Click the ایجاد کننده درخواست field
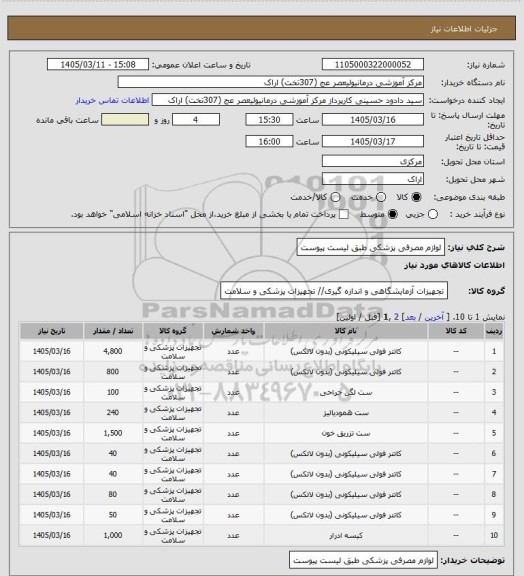 288,100
